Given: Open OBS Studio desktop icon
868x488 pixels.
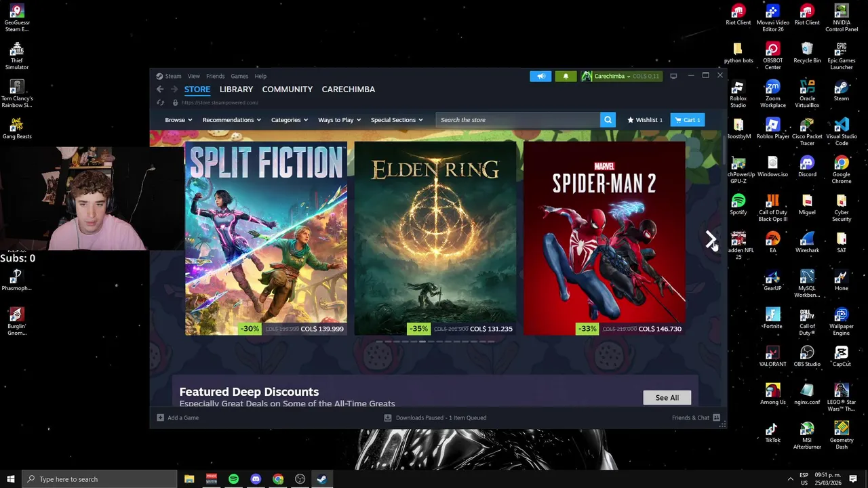Looking at the screenshot, I should pos(807,357).
